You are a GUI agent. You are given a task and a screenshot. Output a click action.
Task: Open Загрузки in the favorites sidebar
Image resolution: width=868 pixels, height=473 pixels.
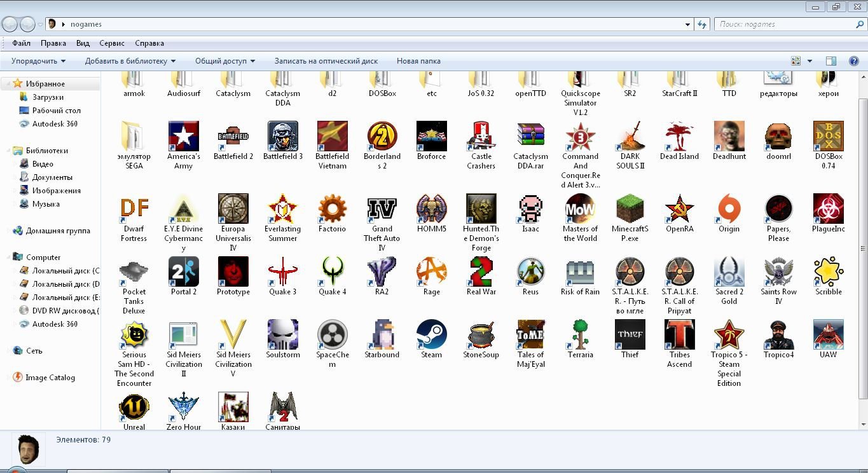pyautogui.click(x=48, y=97)
